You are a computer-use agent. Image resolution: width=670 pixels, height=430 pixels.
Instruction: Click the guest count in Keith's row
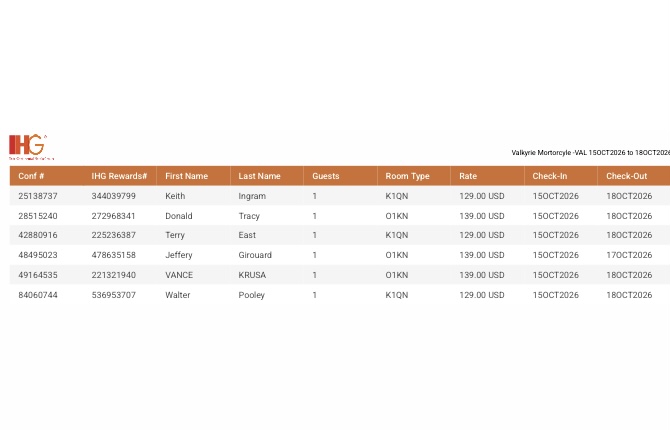point(314,196)
